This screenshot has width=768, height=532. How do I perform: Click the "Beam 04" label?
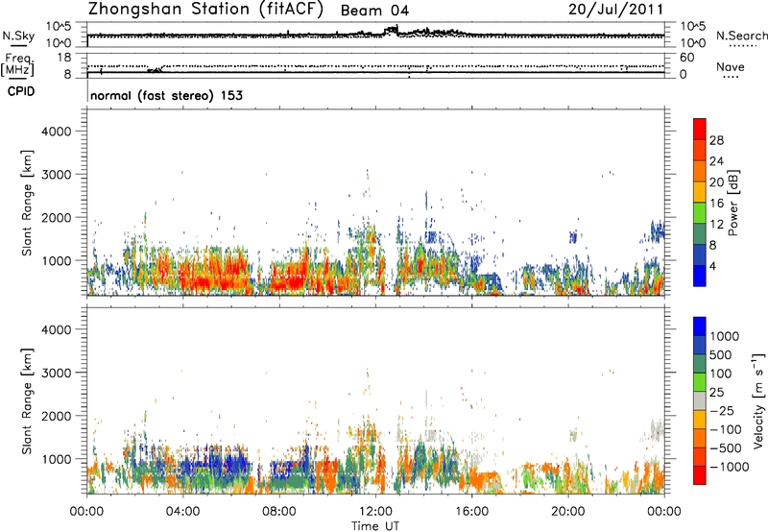[374, 11]
